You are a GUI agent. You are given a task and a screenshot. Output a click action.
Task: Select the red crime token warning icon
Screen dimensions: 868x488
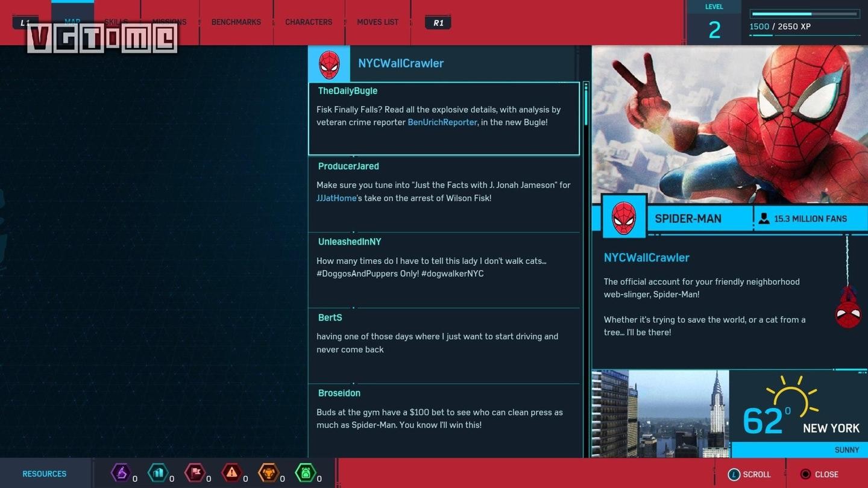[x=231, y=473]
